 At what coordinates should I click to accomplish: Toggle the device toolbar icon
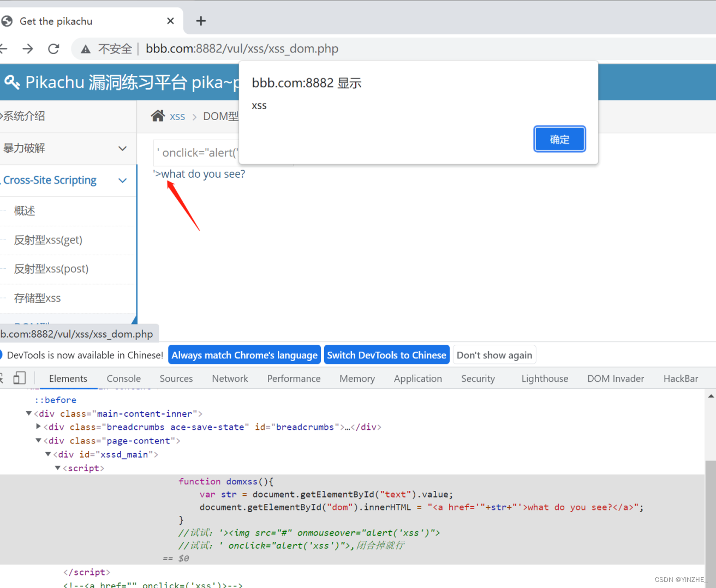(x=20, y=378)
